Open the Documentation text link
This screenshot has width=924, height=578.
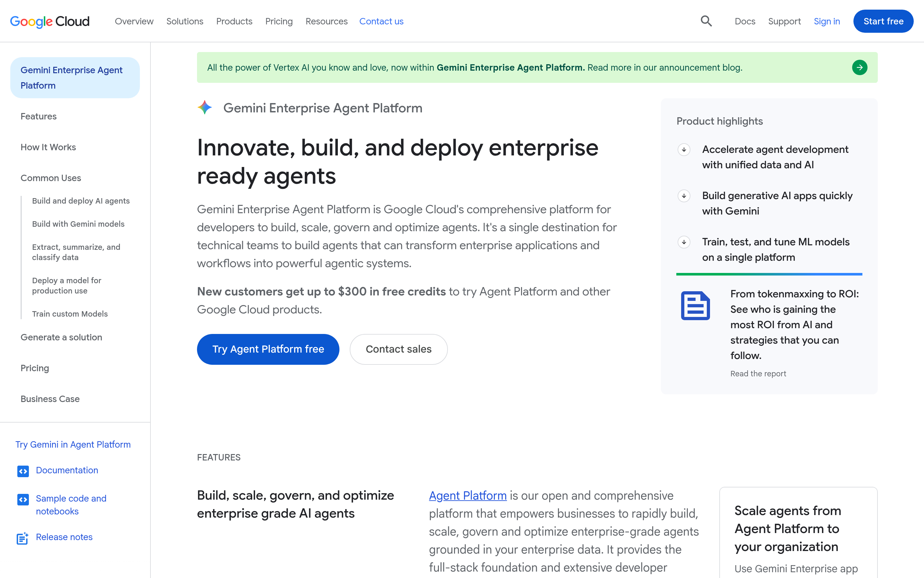[x=67, y=470]
